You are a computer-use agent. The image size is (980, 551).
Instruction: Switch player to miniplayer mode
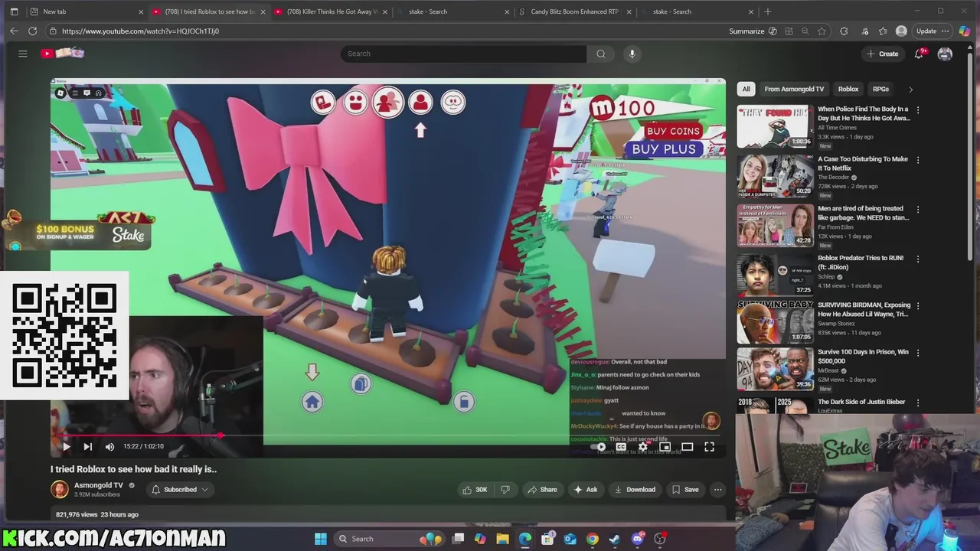(665, 447)
